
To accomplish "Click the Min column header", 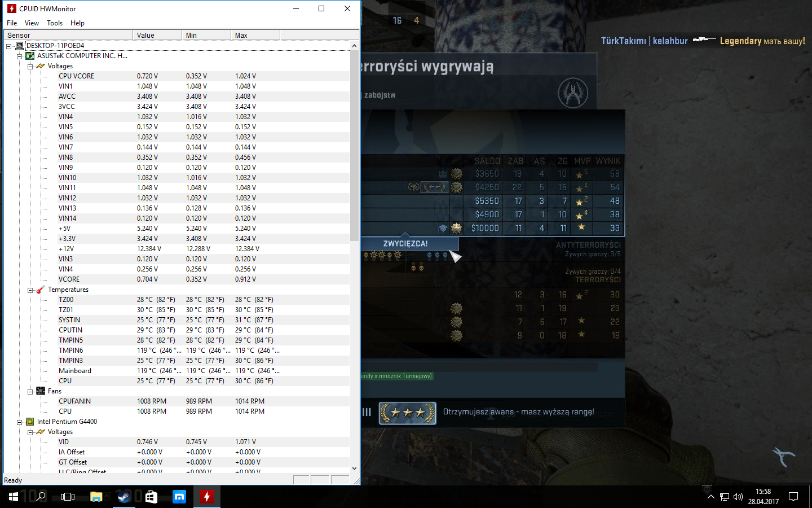I will (x=206, y=35).
